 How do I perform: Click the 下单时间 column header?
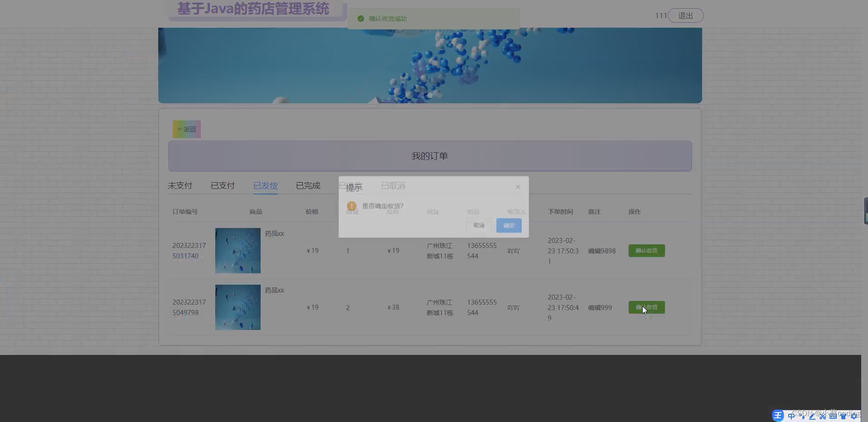560,212
